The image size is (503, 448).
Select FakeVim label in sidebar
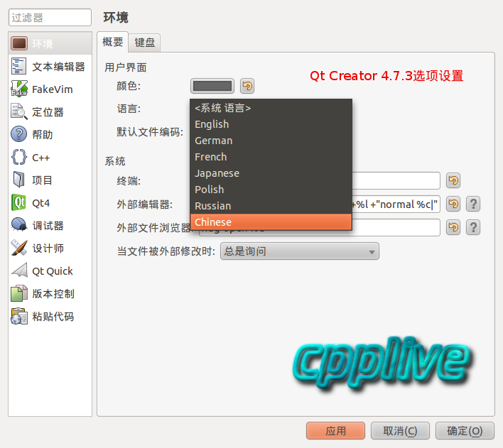click(53, 89)
